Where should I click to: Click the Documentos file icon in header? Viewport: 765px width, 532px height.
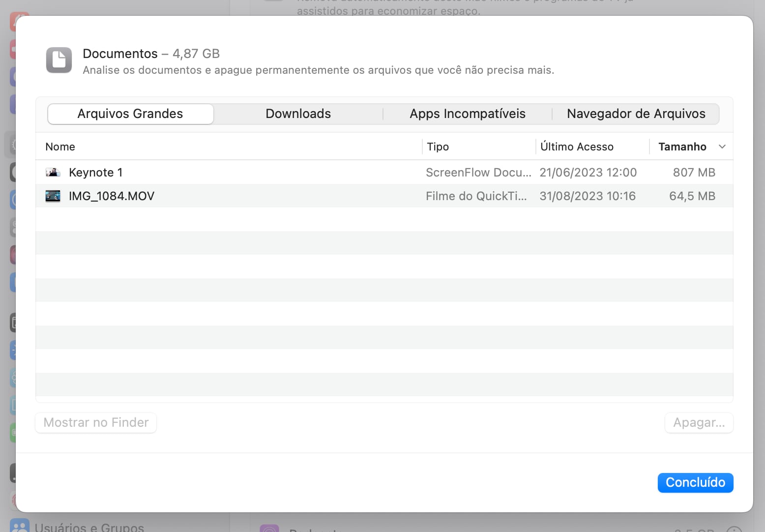pos(59,60)
